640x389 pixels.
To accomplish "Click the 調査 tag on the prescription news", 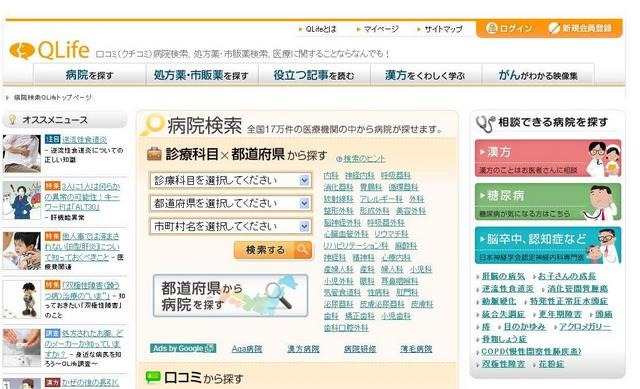I will (52, 333).
